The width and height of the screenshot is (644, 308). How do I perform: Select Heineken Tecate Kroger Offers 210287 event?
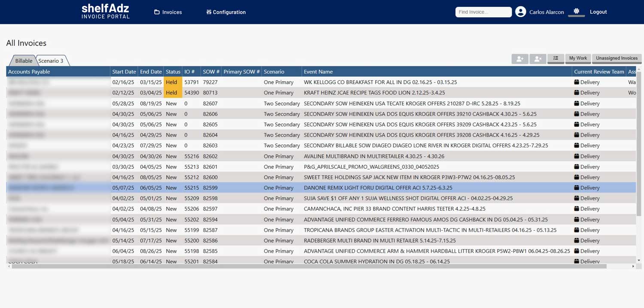(x=412, y=104)
